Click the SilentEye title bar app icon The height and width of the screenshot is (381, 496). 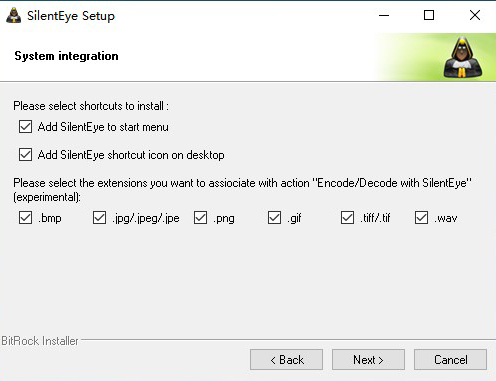pyautogui.click(x=14, y=15)
